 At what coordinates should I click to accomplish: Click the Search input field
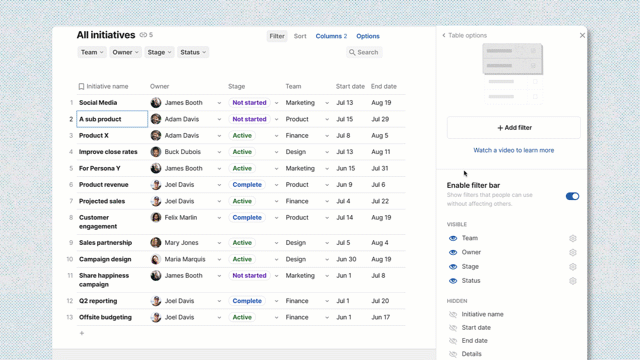(364, 52)
